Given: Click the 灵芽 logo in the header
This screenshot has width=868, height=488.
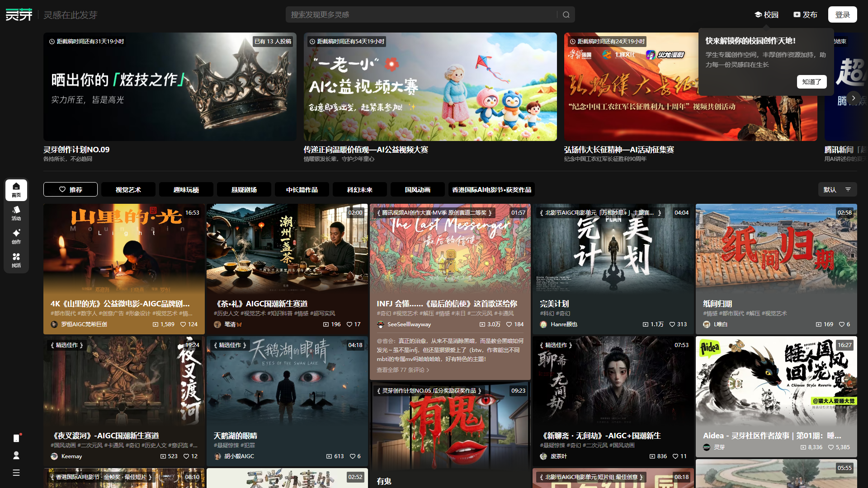Looking at the screenshot, I should coord(19,15).
